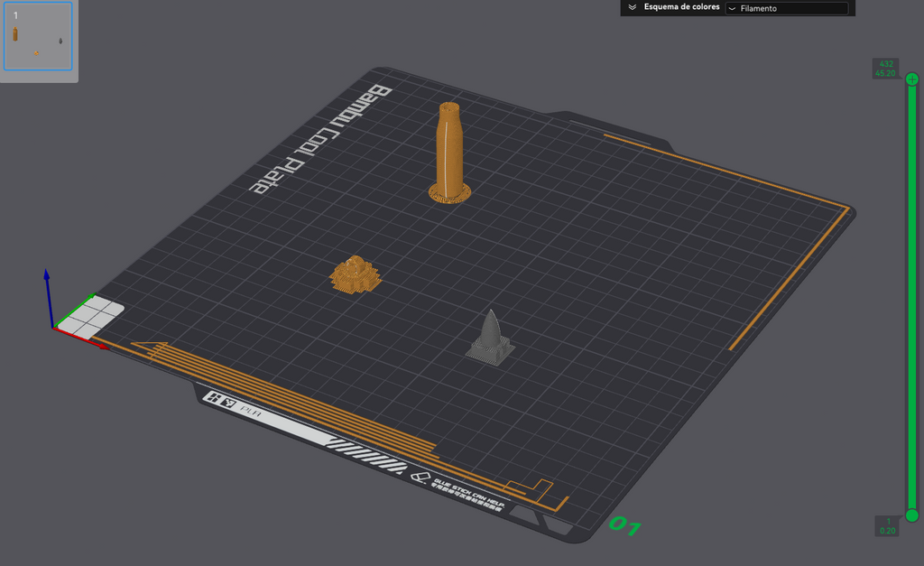Click the tall orange bullet casing model
The width and height of the screenshot is (924, 566).
click(449, 153)
